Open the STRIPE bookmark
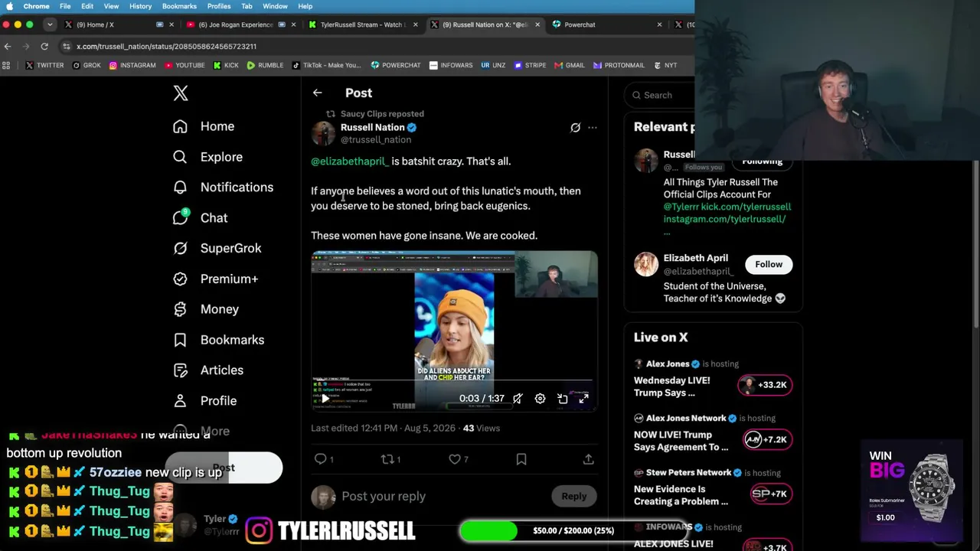Viewport: 980px width, 551px height. [530, 66]
